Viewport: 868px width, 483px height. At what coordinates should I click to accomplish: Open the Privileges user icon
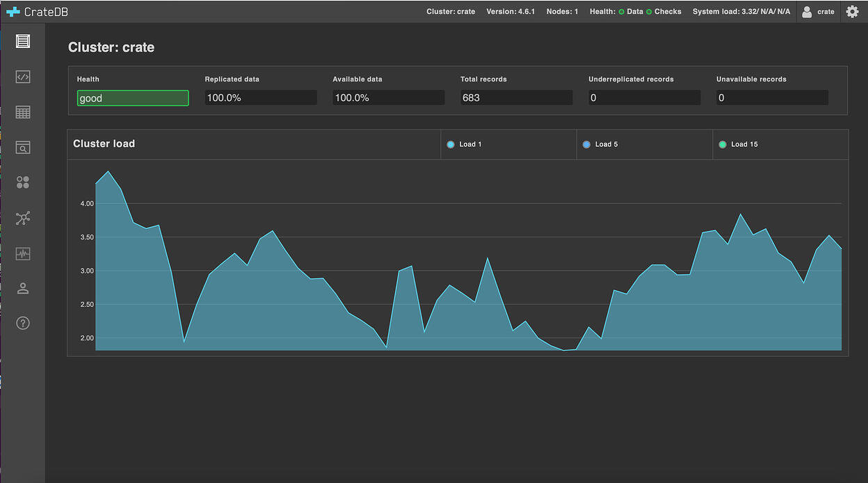23,288
